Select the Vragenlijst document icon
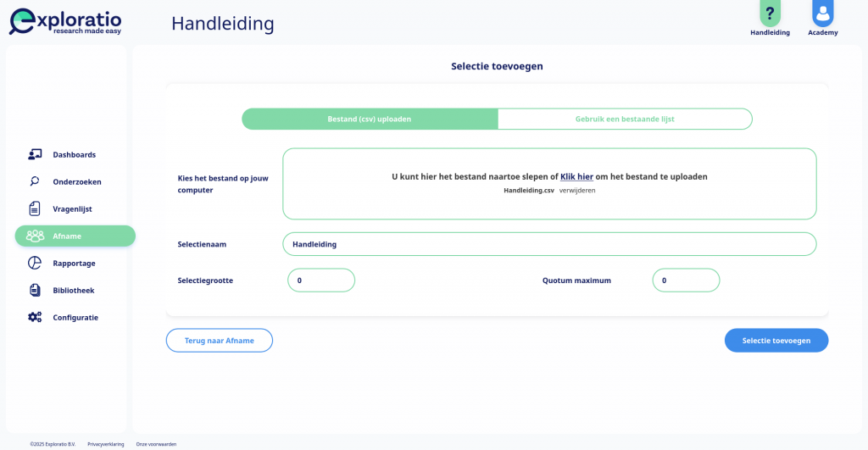 (x=35, y=208)
